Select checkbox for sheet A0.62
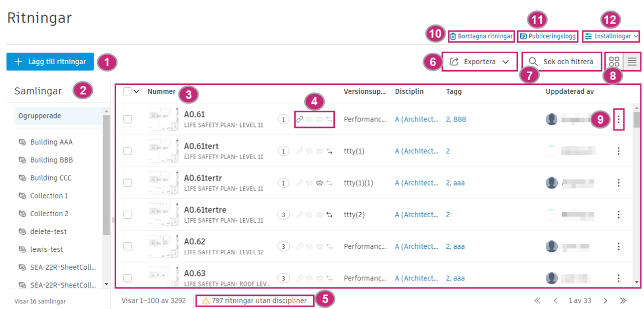This screenshot has height=309, width=644. (127, 246)
